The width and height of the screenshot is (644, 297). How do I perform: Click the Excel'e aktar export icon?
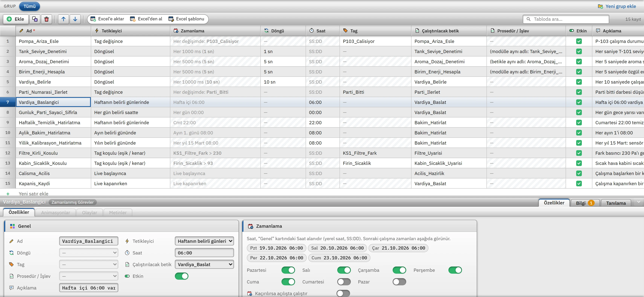point(93,19)
